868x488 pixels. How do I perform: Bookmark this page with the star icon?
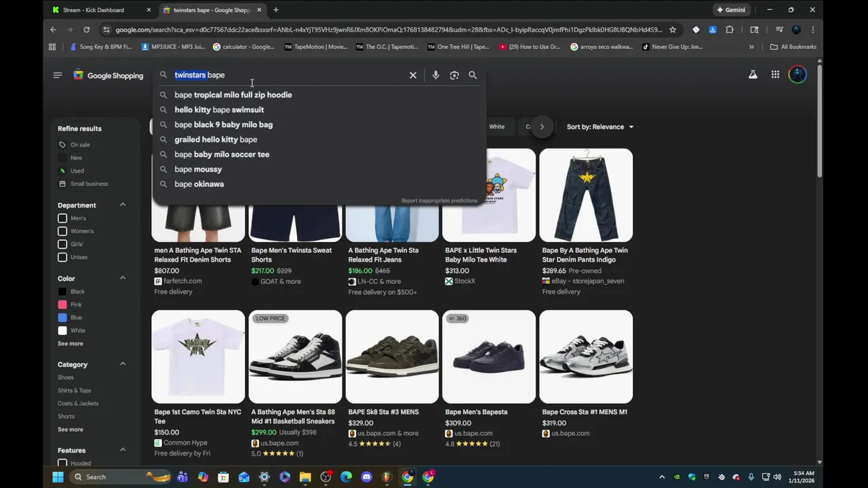click(x=673, y=30)
